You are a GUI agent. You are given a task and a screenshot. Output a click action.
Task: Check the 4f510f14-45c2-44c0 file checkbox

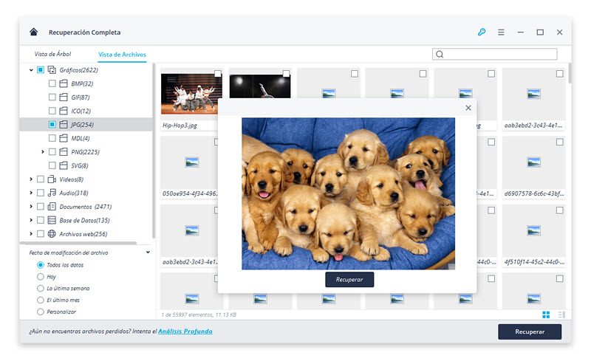560,210
